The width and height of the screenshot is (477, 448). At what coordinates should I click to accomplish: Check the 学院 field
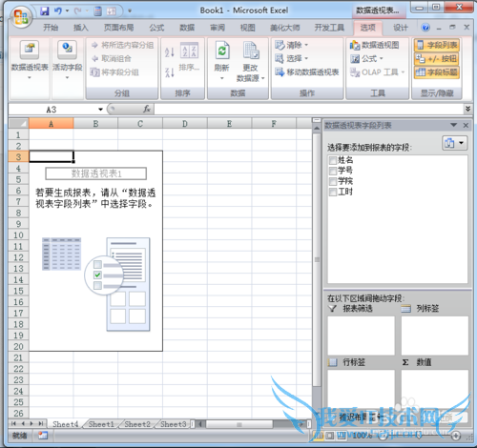point(333,181)
